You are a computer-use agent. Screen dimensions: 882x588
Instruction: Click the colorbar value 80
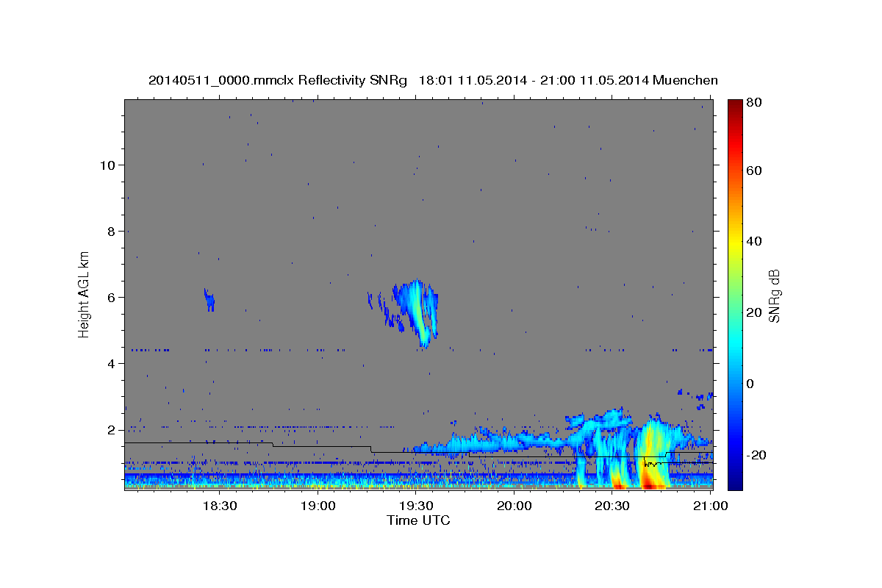click(754, 103)
